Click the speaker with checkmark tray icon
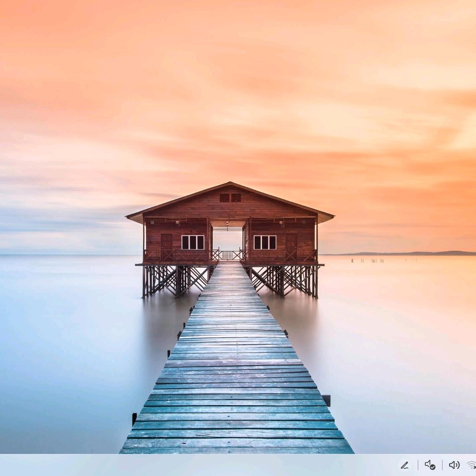Screen dimensions: 476x476 [430, 465]
